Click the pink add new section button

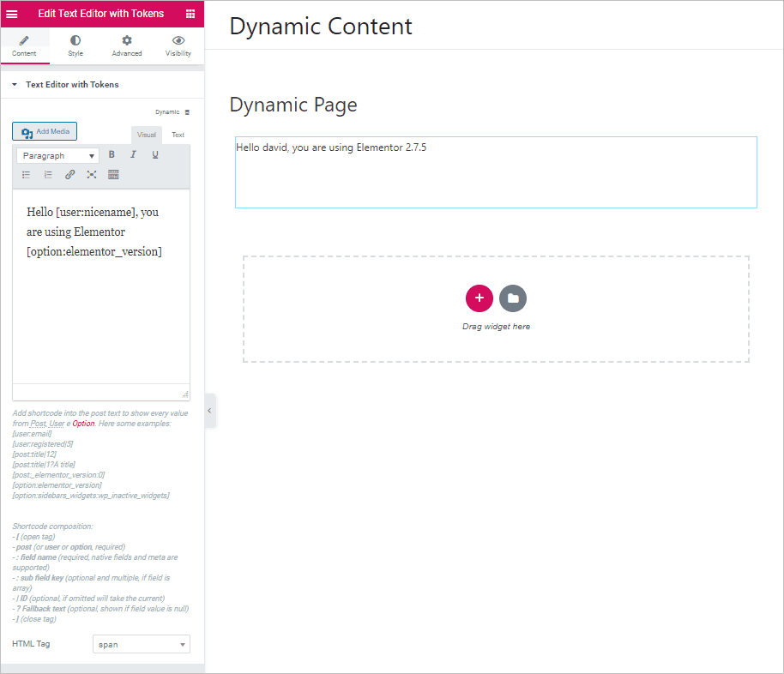[479, 298]
